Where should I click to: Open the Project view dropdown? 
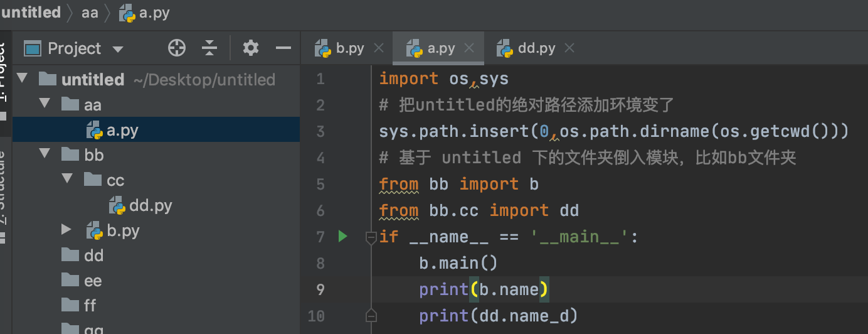pos(118,49)
